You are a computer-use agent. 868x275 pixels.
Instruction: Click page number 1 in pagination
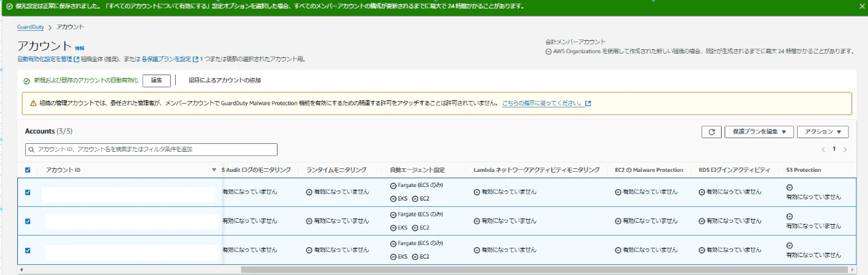click(x=834, y=150)
